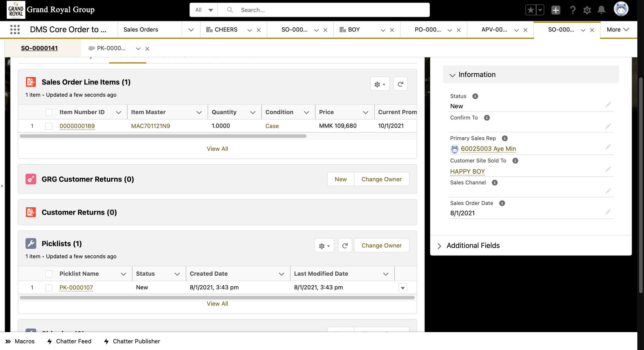Toggle select-all checkbox in Picklists header

tap(49, 274)
